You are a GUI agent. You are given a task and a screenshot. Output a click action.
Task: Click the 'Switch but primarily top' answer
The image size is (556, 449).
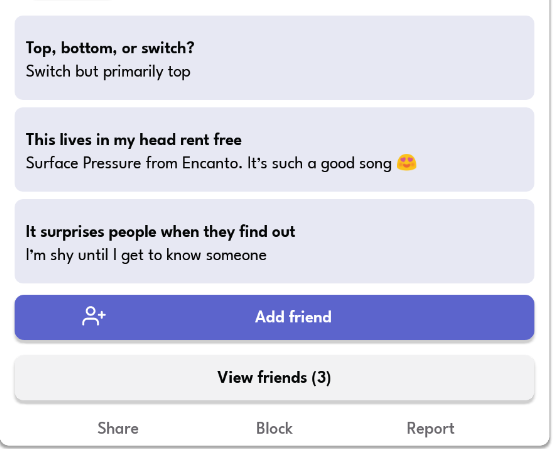coord(108,72)
